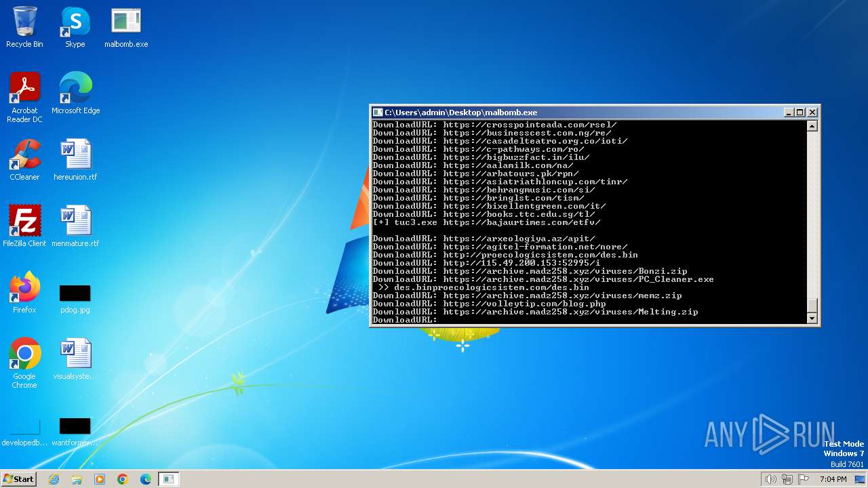This screenshot has height=488, width=868.
Task: Select the visualsyste... document icon
Action: (75, 359)
